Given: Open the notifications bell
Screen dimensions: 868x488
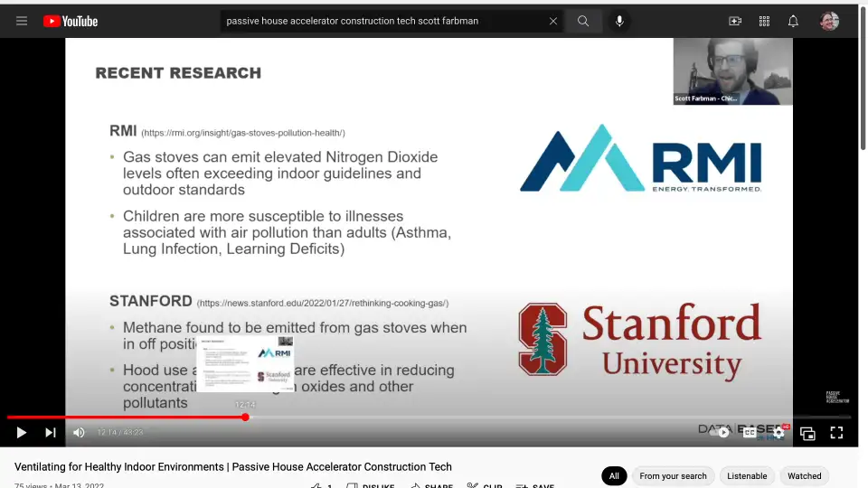Looking at the screenshot, I should [793, 21].
